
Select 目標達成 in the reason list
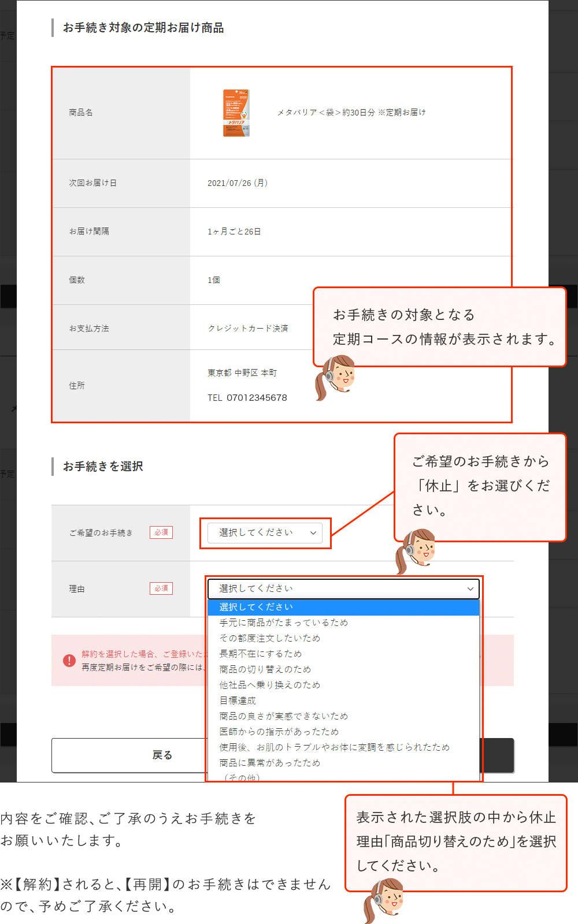pyautogui.click(x=238, y=701)
